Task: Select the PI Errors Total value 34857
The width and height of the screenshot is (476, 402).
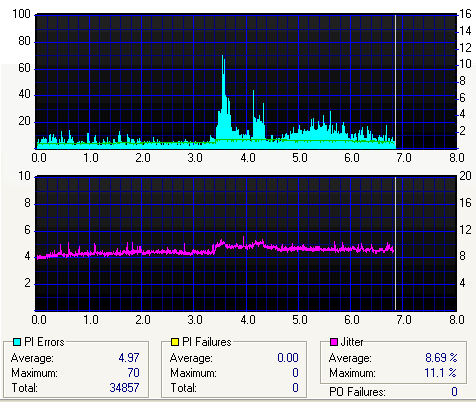Action: coord(124,387)
